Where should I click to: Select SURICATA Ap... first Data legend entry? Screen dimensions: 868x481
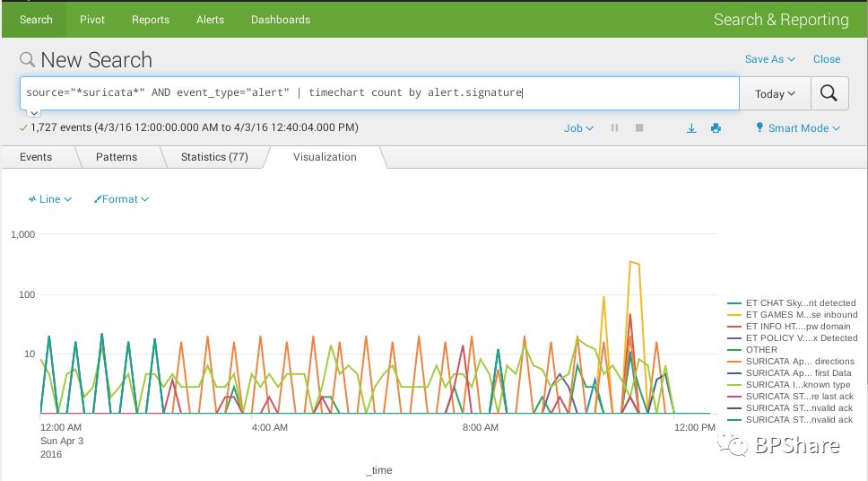click(x=789, y=373)
